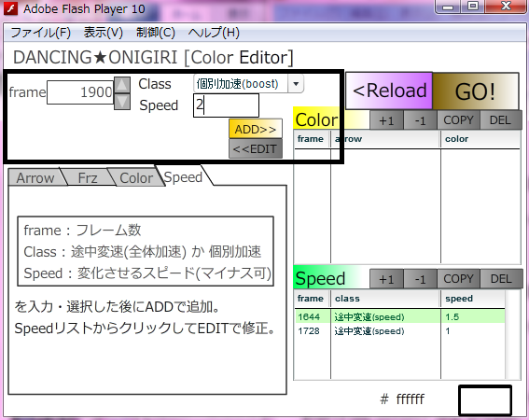Viewport: 529px width, 420px height.
Task: Click the Class dropdown arrow button
Action: [x=296, y=84]
